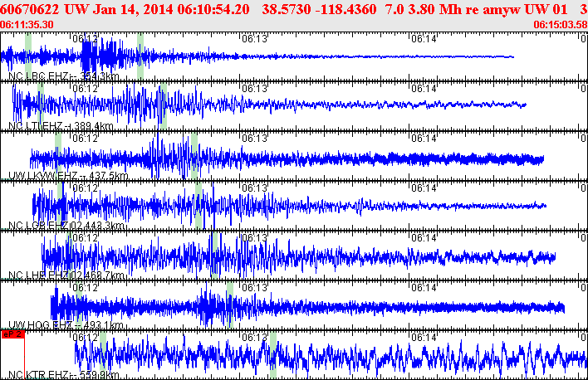Click earlier green pick marker on KTR trace

click(x=103, y=354)
